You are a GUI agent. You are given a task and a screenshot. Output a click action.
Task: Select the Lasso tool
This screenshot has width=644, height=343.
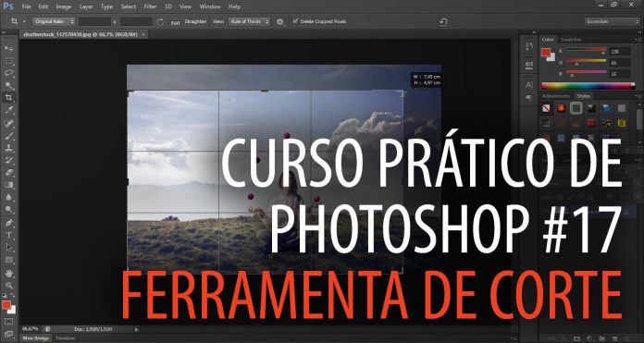point(8,73)
